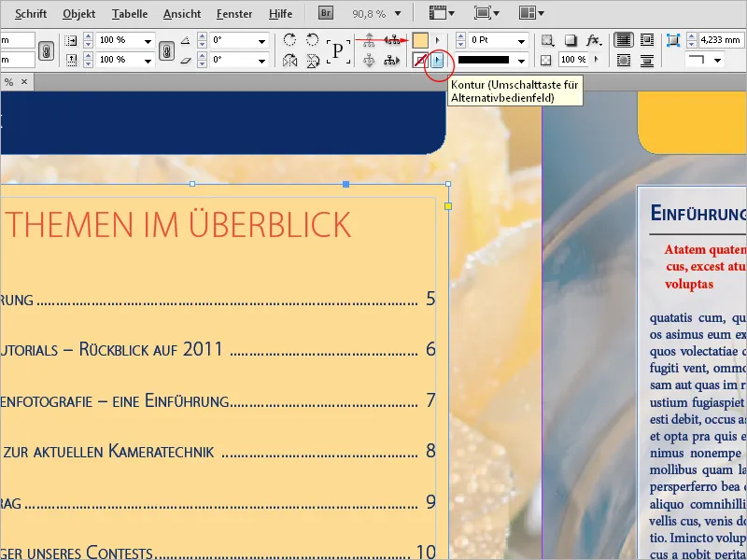The width and height of the screenshot is (747, 560).
Task: Rotate the object 90° counterclockwise
Action: (312, 39)
